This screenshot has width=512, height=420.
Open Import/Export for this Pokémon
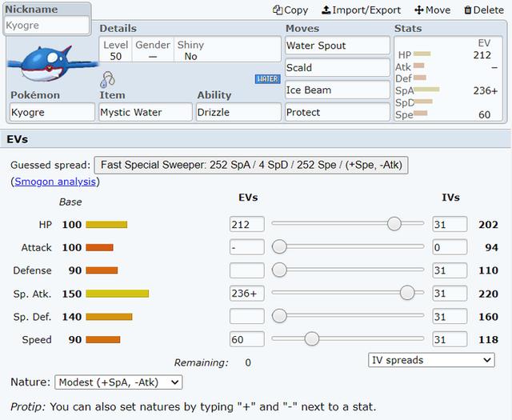point(361,10)
